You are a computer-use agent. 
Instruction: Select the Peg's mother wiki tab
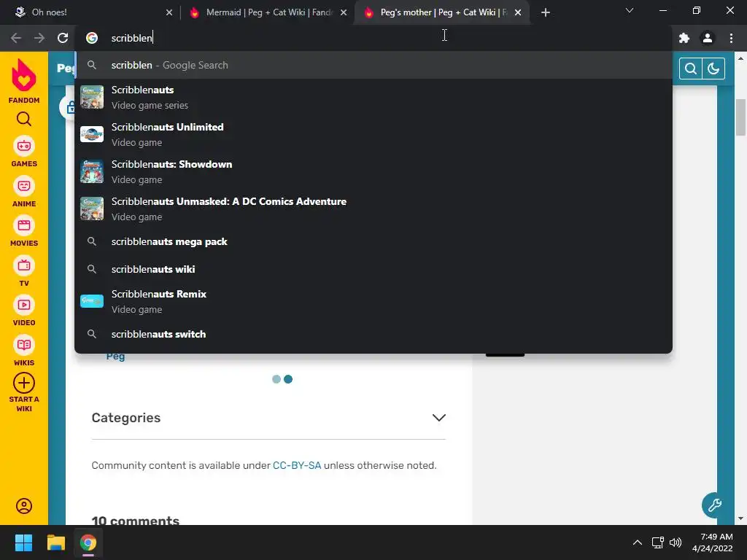pos(441,12)
